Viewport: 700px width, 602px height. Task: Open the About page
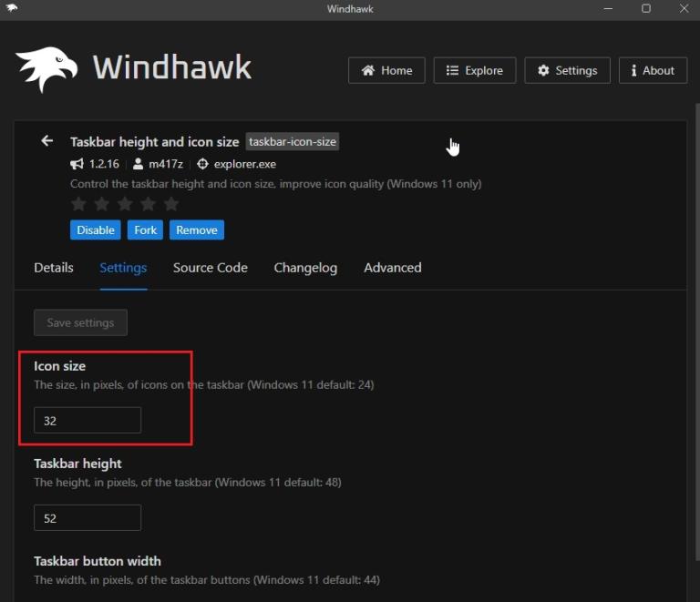point(653,70)
